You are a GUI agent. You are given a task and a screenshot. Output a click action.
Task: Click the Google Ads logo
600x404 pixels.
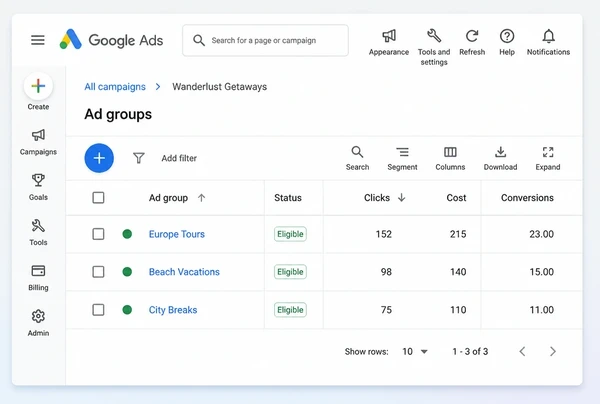(x=111, y=40)
